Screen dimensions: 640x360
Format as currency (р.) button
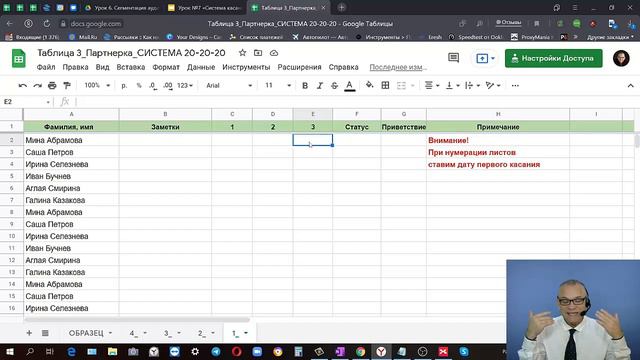click(124, 85)
